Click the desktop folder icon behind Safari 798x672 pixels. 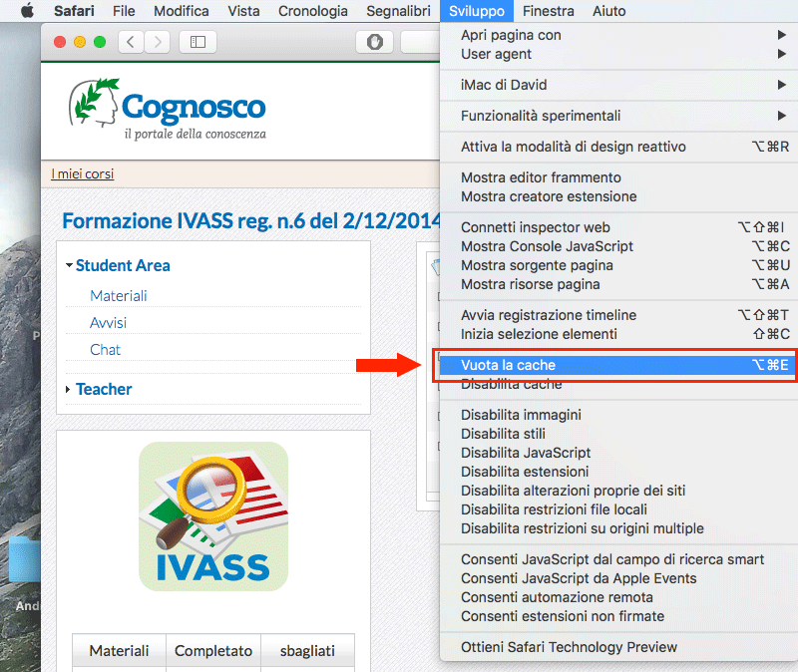click(24, 559)
